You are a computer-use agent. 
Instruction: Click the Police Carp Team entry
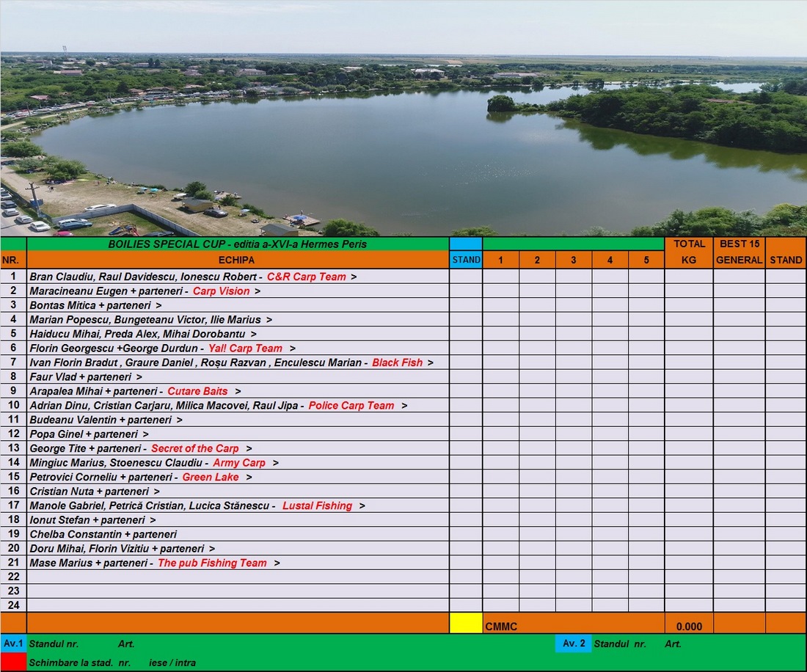(351, 406)
